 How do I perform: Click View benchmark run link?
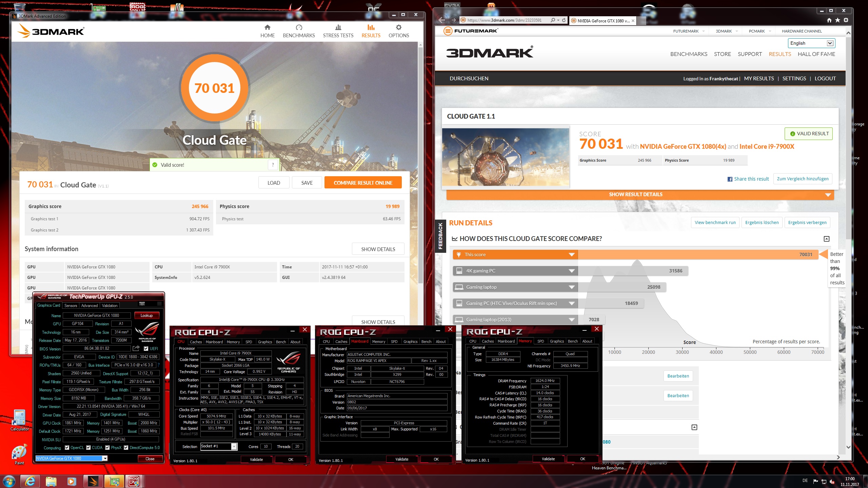tap(715, 222)
